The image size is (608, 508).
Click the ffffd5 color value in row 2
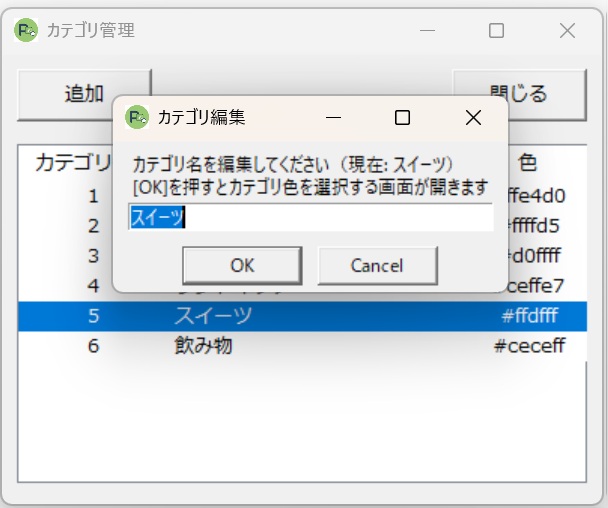534,226
